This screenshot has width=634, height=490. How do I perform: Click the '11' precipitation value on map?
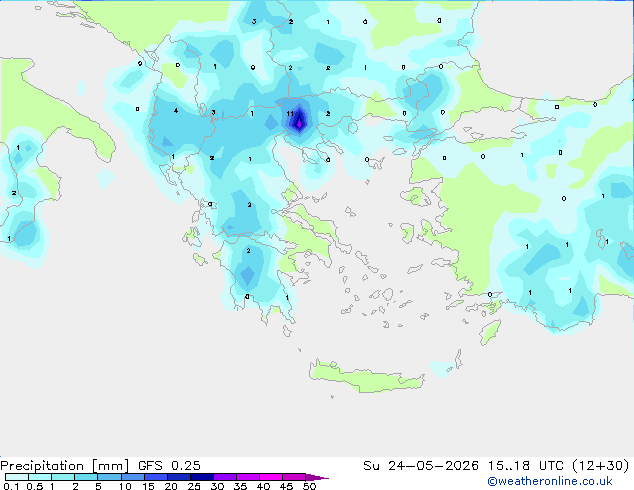pyautogui.click(x=290, y=114)
